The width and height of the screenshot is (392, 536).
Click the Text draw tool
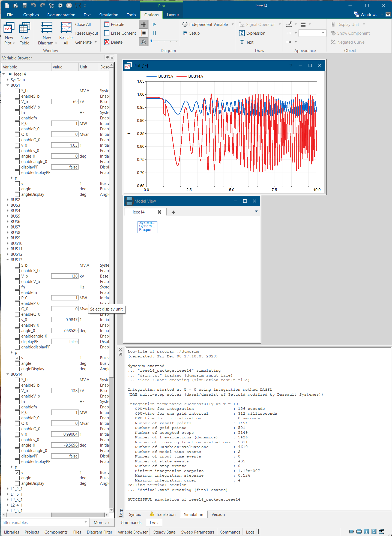click(247, 42)
